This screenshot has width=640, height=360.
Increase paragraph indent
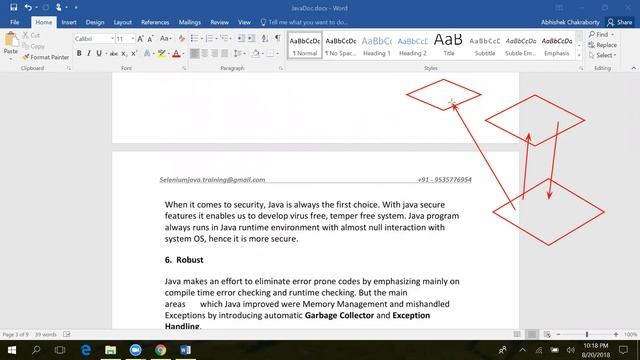(x=251, y=38)
